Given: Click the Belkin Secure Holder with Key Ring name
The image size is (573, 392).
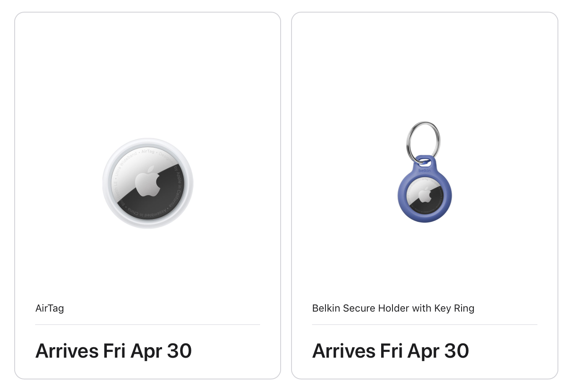Looking at the screenshot, I should coord(393,308).
